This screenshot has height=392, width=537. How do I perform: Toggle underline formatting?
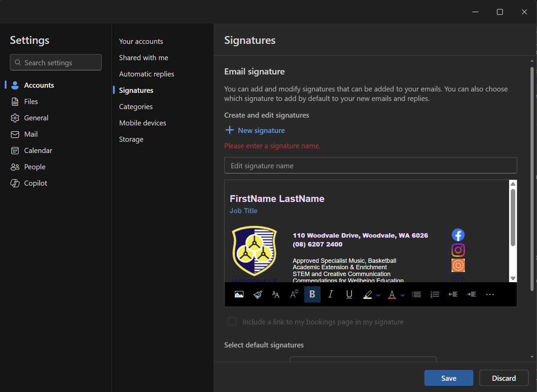pyautogui.click(x=349, y=294)
